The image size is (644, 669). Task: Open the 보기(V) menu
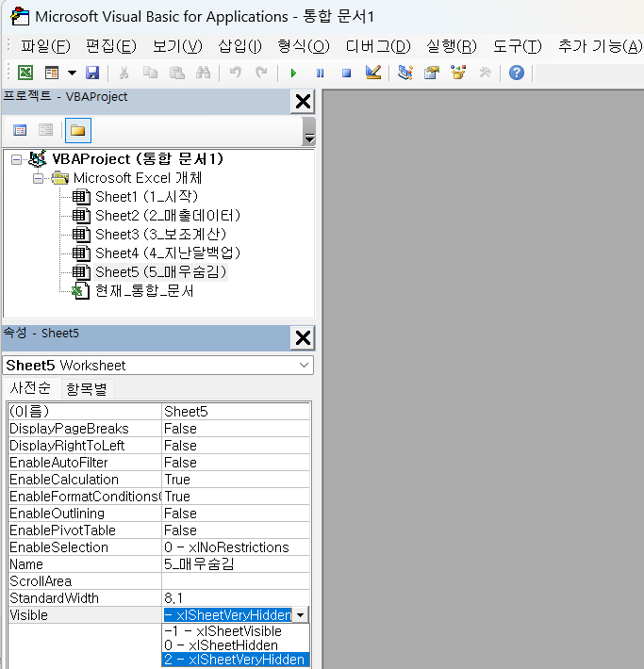click(177, 46)
